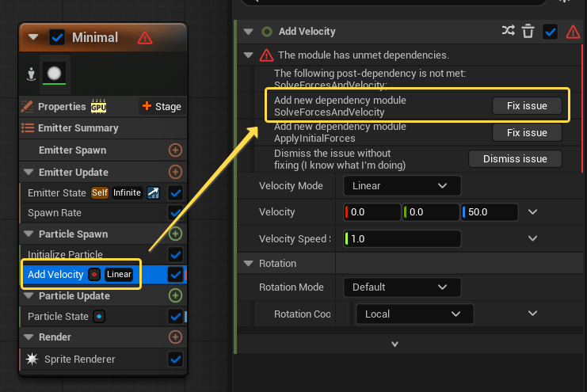Add a module to Emitter Spawn
This screenshot has width=587, height=392.
pos(175,150)
